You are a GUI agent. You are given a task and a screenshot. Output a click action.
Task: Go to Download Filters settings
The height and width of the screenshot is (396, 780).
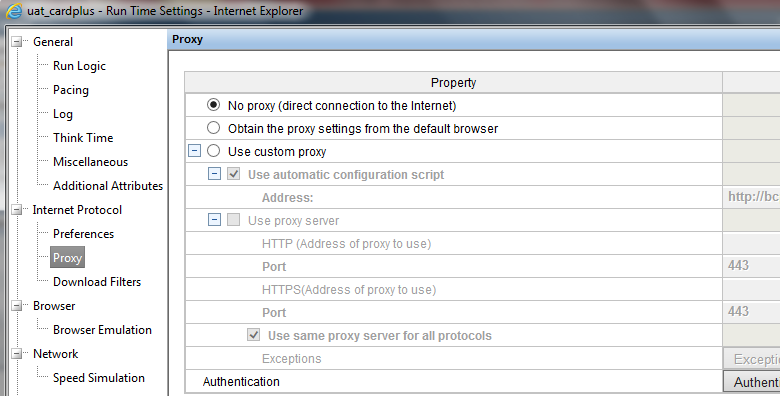pos(97,282)
